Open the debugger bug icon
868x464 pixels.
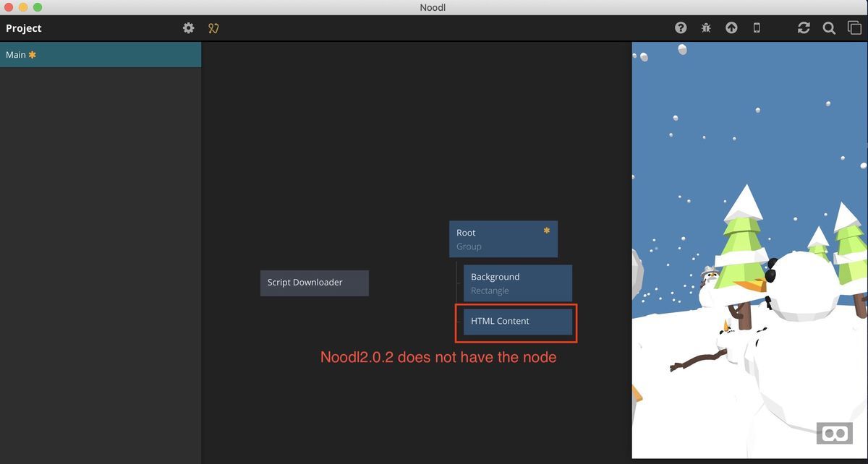[x=706, y=28]
